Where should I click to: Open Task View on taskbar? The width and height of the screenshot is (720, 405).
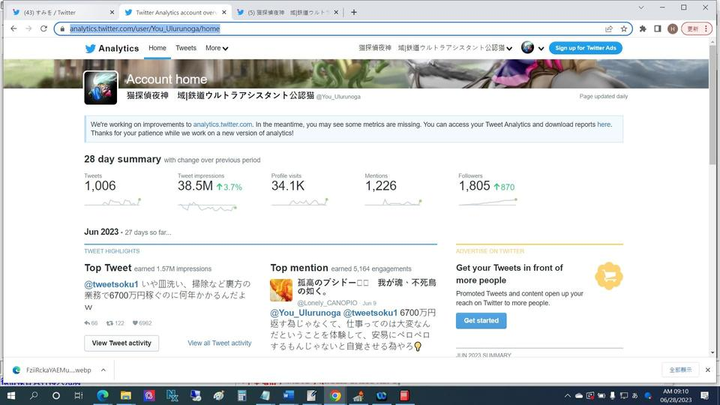(79, 395)
